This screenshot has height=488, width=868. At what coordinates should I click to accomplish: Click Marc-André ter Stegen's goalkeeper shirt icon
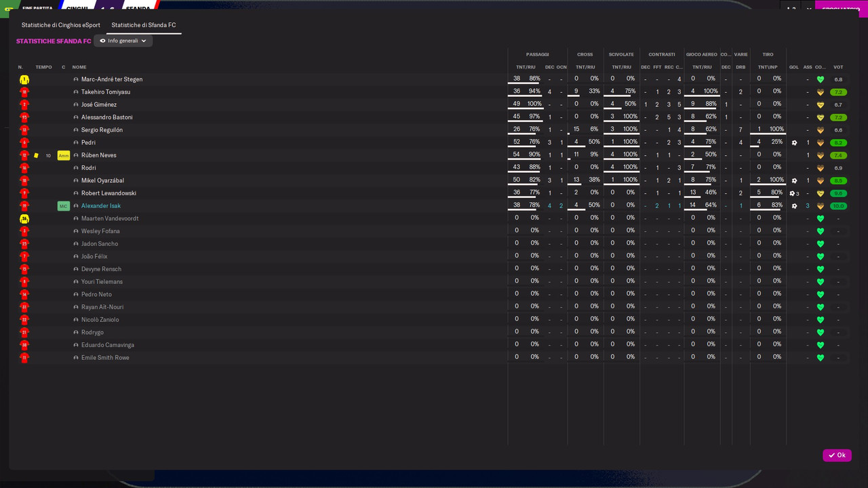pos(24,79)
